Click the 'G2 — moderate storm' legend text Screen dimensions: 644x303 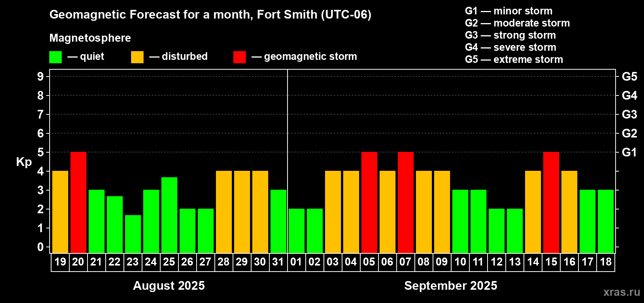point(517,23)
